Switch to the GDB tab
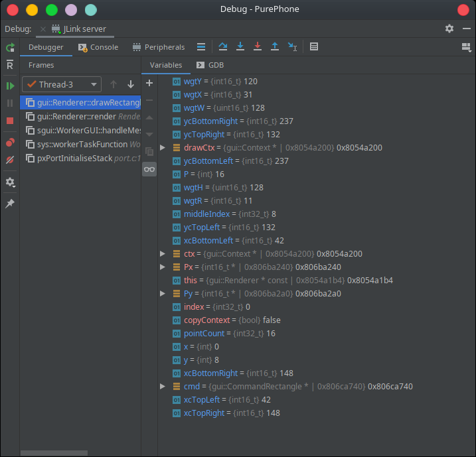Screen dimensions: 476x457 click(210, 65)
